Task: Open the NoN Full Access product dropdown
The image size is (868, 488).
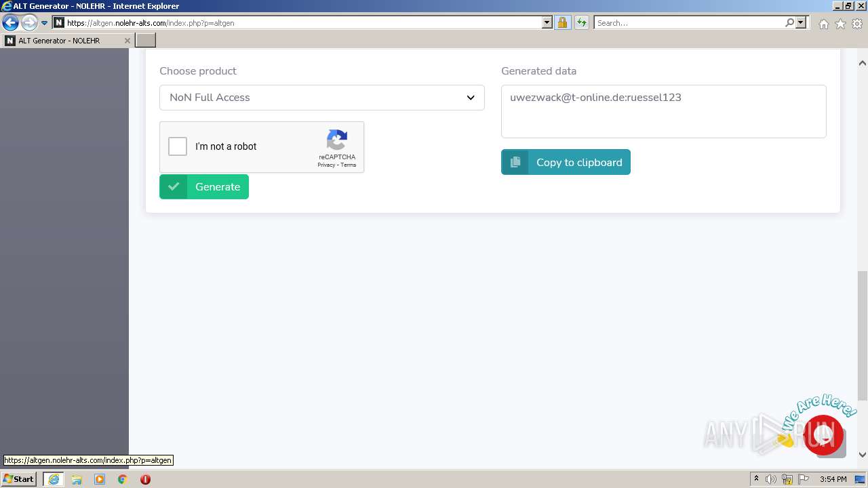Action: point(322,98)
